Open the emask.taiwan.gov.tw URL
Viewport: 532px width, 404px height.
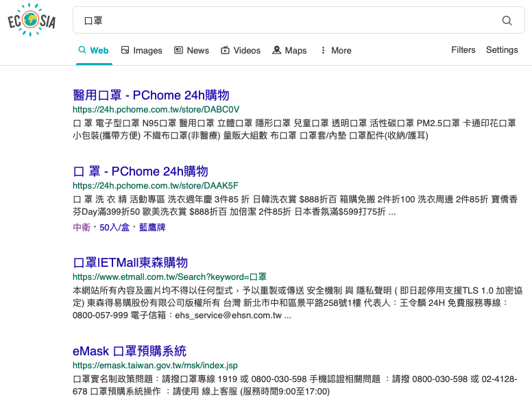pyautogui.click(x=155, y=366)
